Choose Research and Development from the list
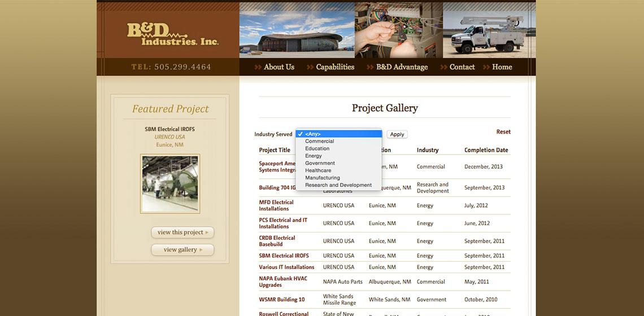 tap(339, 185)
